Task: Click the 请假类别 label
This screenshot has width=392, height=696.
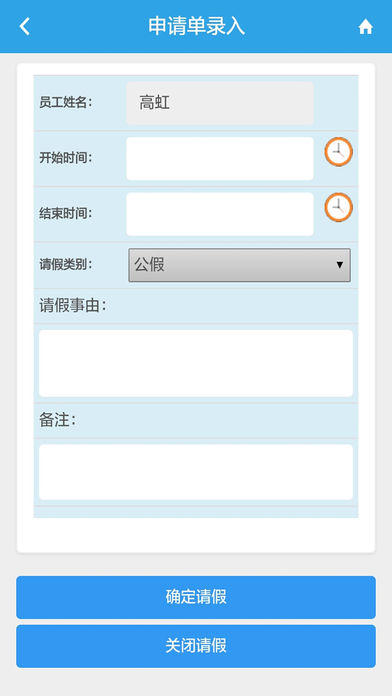Action: [x=66, y=265]
